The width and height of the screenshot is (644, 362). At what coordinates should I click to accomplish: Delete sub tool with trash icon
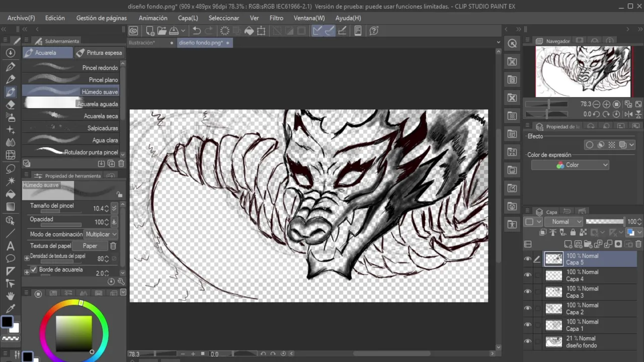pyautogui.click(x=121, y=163)
